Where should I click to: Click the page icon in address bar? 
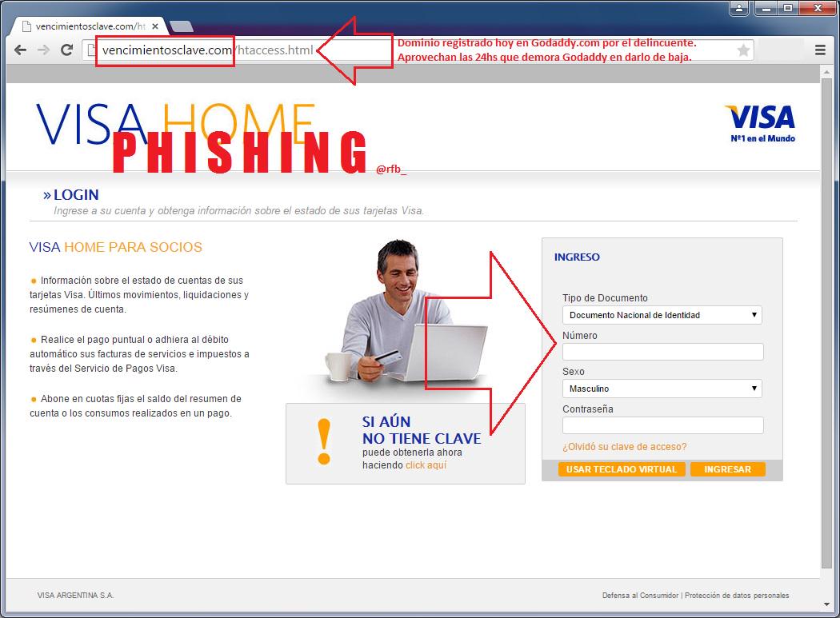click(x=92, y=50)
